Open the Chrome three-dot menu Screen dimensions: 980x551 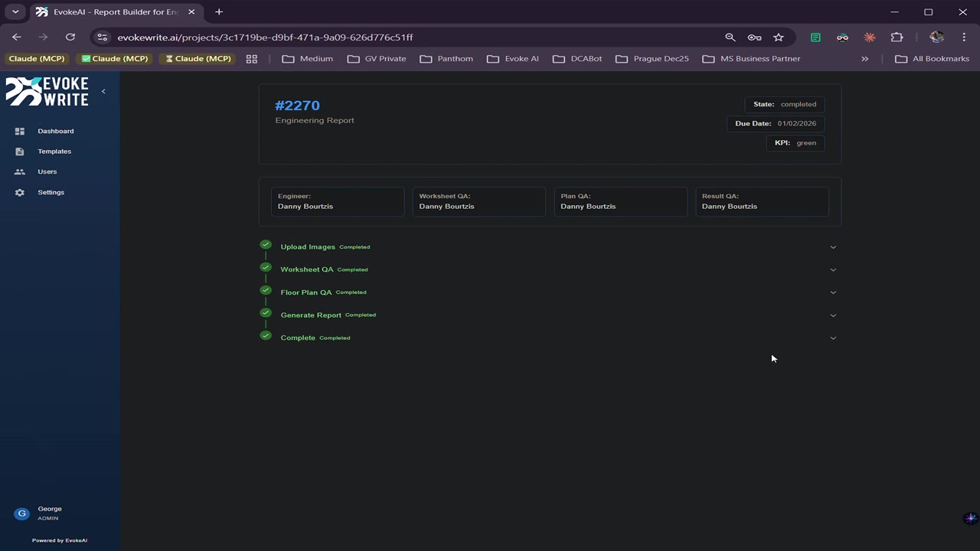964,37
